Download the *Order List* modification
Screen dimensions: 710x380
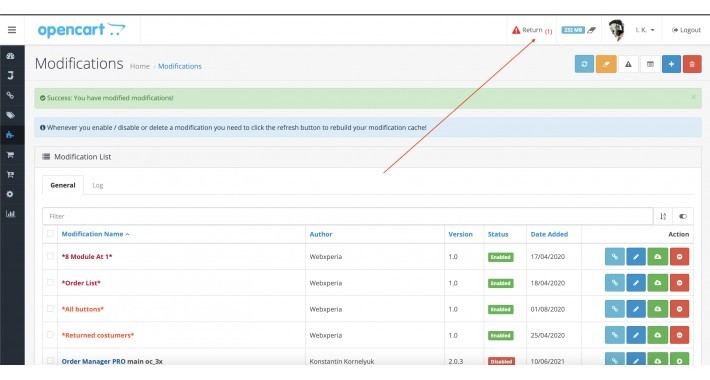click(657, 283)
